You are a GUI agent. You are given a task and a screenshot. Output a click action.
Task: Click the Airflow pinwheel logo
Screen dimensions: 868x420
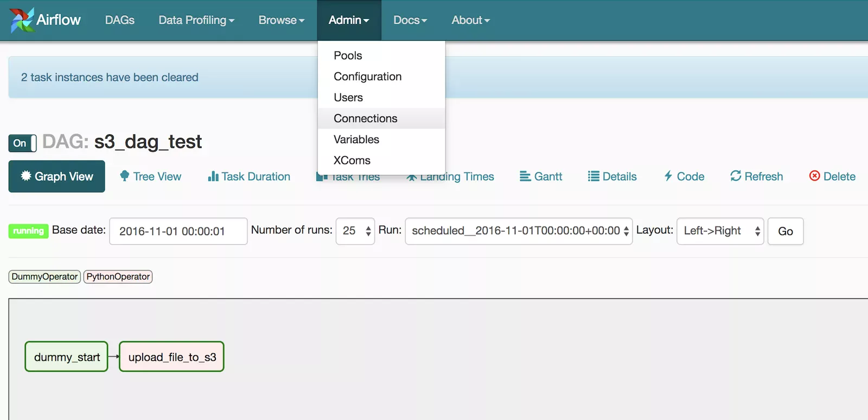(22, 20)
